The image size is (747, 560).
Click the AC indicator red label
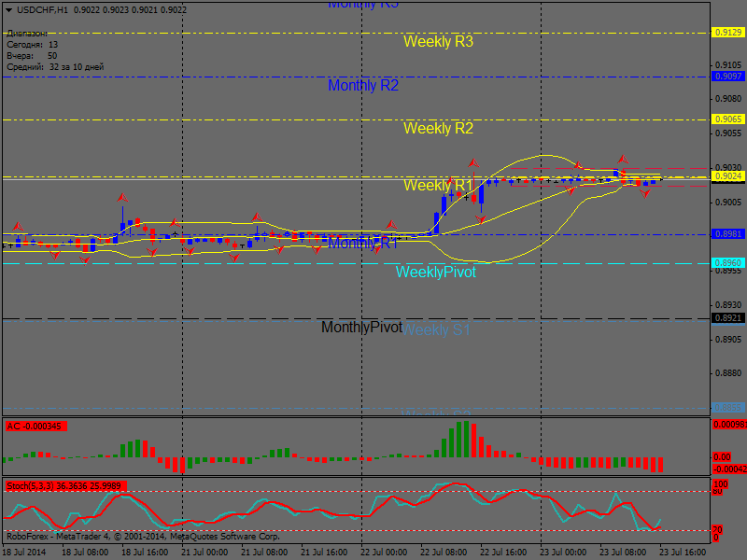35,427
